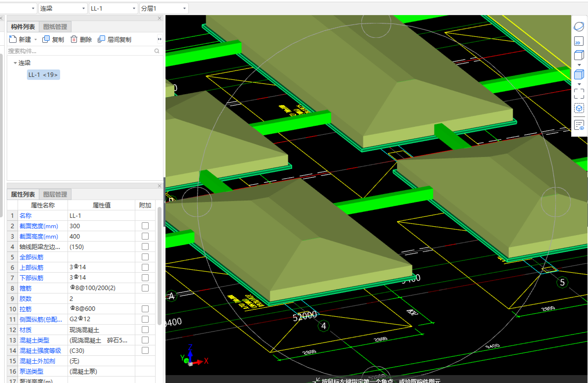Toggle 侧面纵筋 additional checkbox

tap(145, 319)
